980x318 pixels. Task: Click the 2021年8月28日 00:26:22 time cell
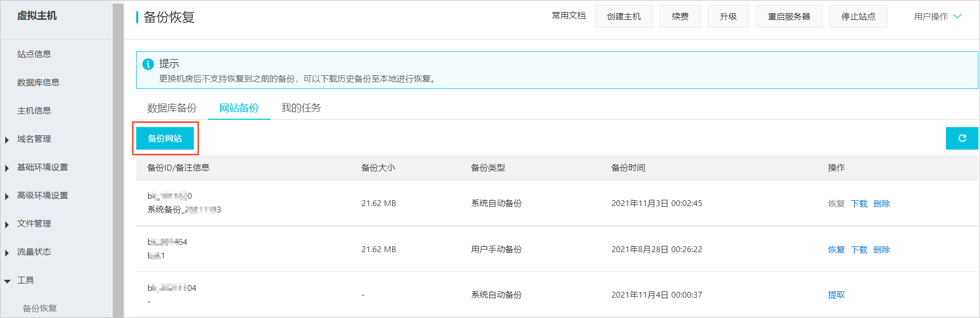click(657, 249)
